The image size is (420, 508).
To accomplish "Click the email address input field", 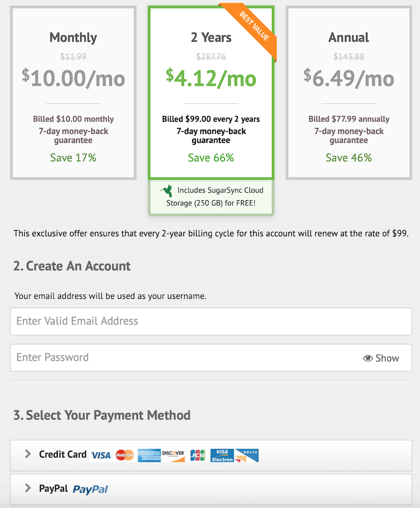I will (x=210, y=322).
